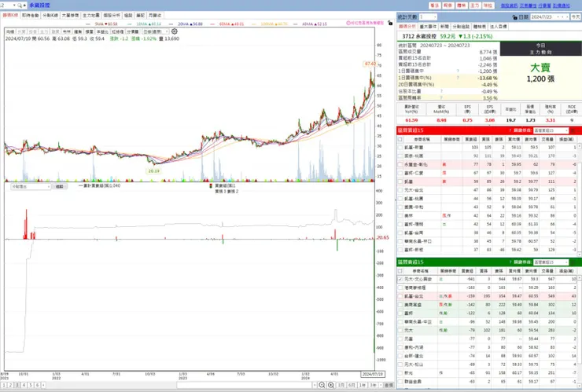This screenshot has width=582, height=392.
Task: Click the buy table scrollbar up arrow
Action: pyautogui.click(x=580, y=146)
